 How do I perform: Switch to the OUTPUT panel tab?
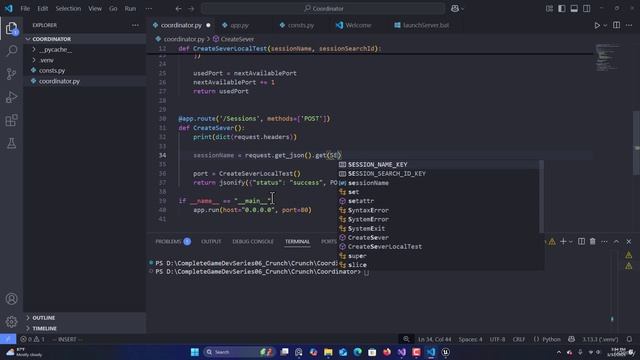pyautogui.click(x=211, y=242)
